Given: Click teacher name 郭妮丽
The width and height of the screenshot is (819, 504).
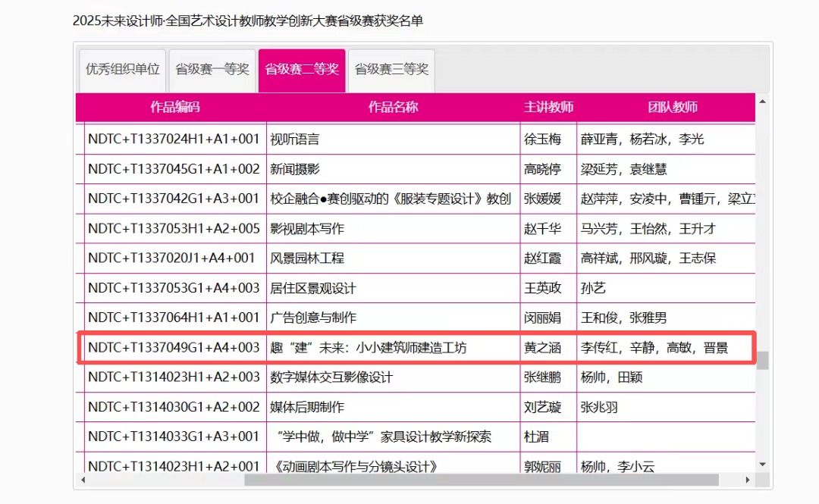Looking at the screenshot, I should click(x=543, y=466).
